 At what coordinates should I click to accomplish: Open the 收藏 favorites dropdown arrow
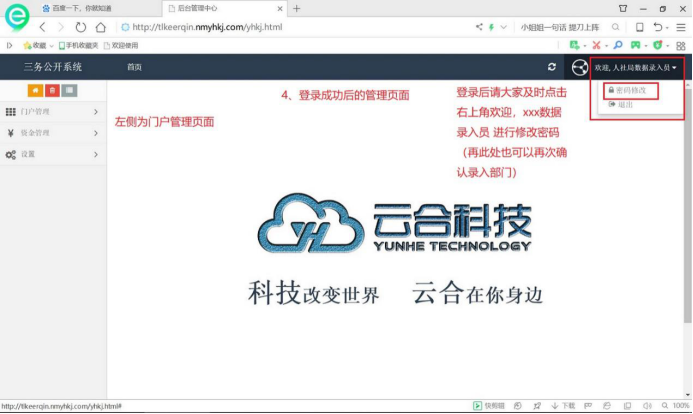coord(51,46)
